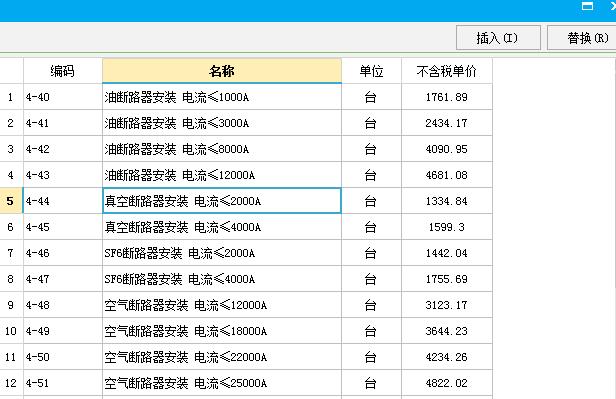Select 空气断路器安装 电流≤22000A name cell
The image size is (616, 399).
point(222,357)
